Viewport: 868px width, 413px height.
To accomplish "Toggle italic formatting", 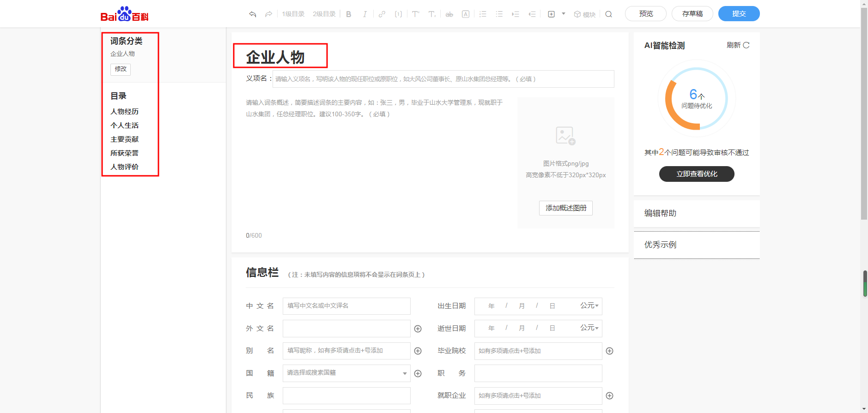I will click(x=365, y=14).
